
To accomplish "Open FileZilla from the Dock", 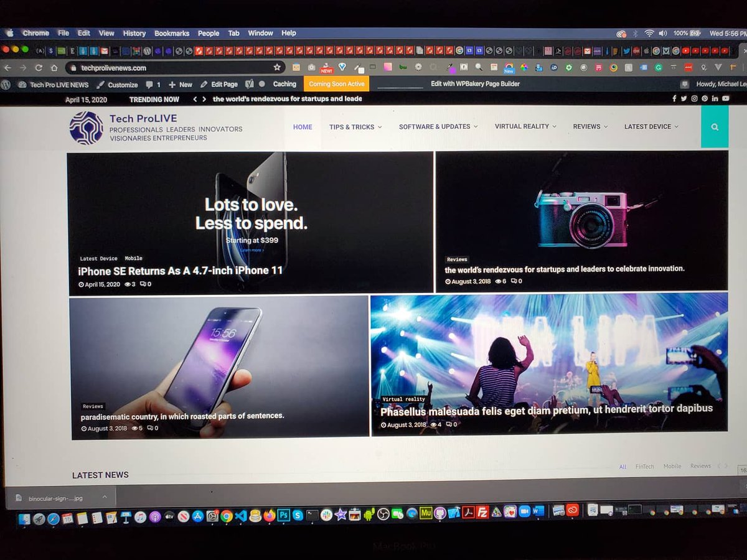I will pos(482,513).
